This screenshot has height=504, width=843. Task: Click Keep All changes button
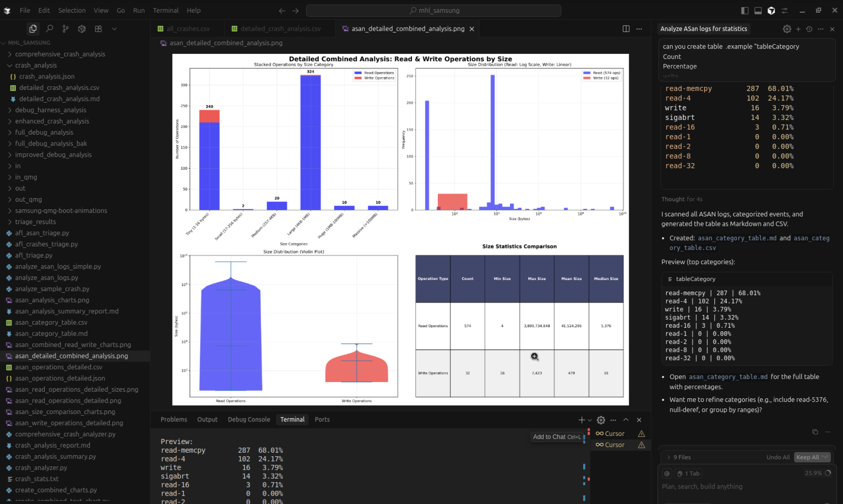point(807,457)
